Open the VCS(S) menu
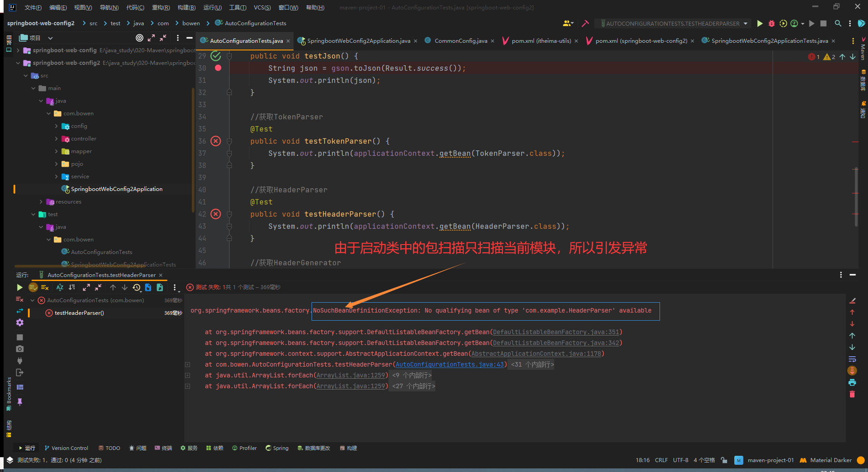The width and height of the screenshot is (868, 472). click(262, 8)
